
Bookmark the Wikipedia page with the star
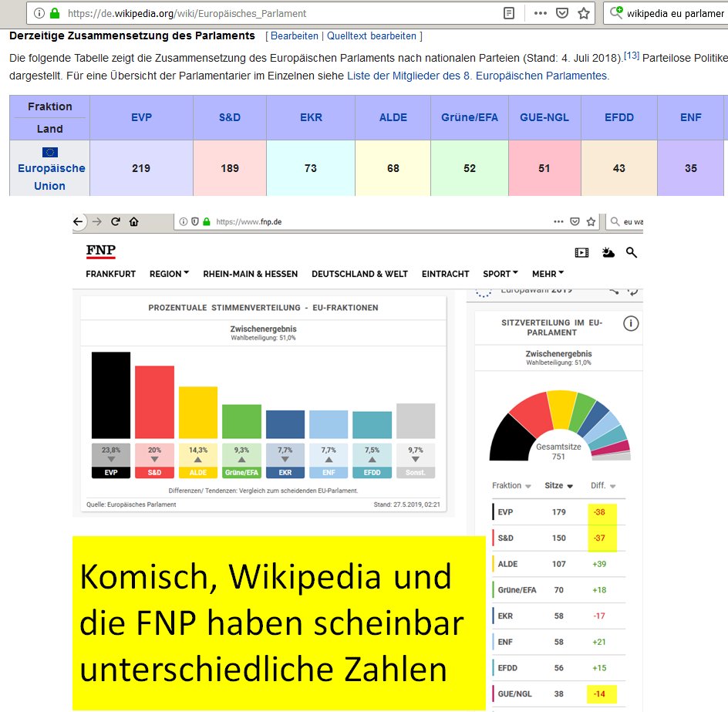tap(584, 13)
